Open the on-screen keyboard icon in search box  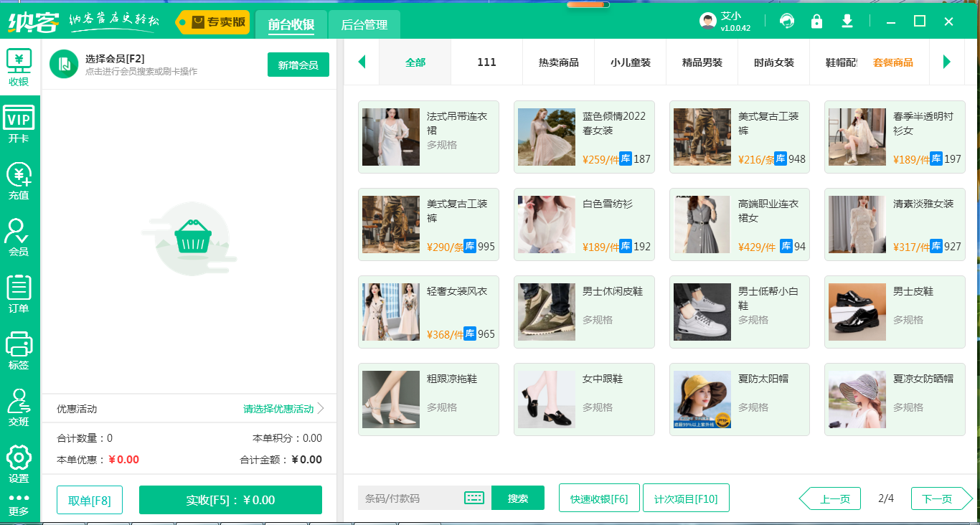(474, 498)
